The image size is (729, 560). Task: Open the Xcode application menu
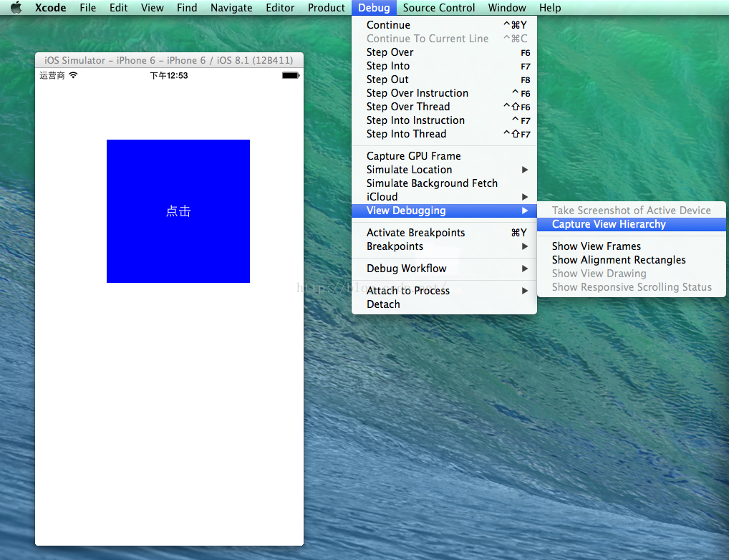click(50, 7)
